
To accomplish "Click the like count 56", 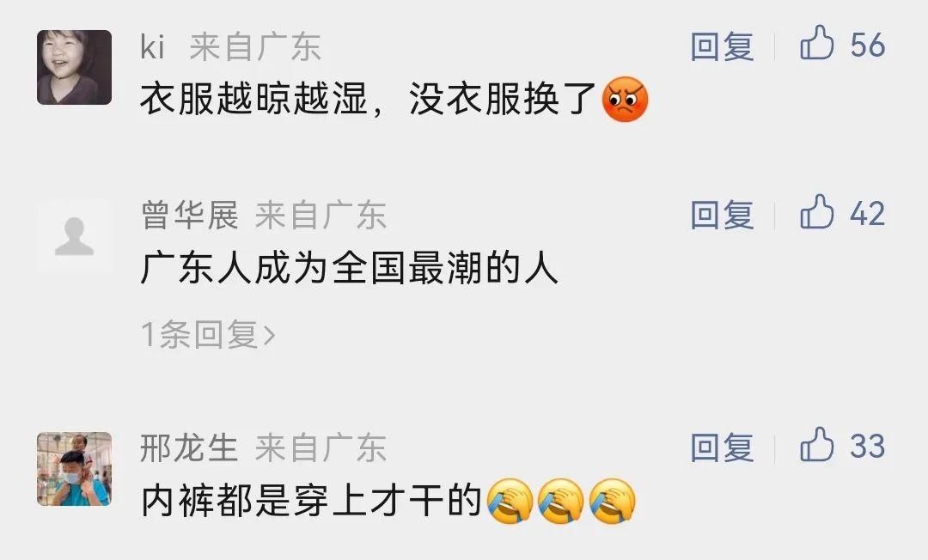I will (868, 45).
